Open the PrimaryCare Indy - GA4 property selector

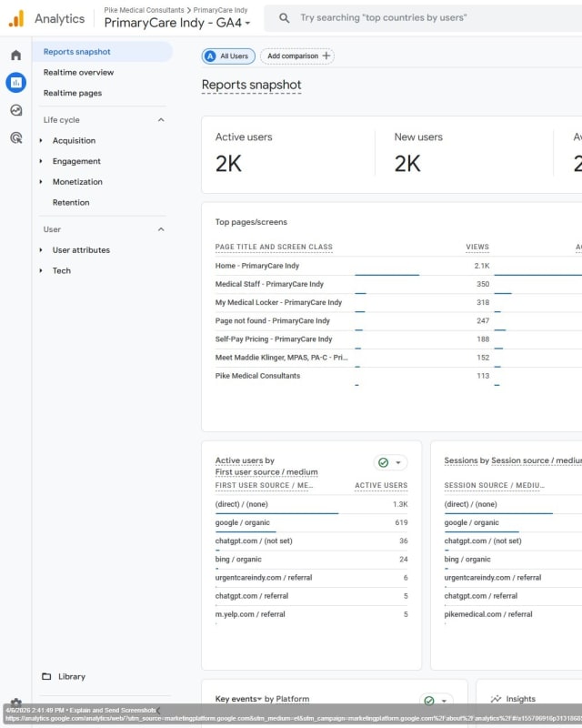click(x=177, y=23)
